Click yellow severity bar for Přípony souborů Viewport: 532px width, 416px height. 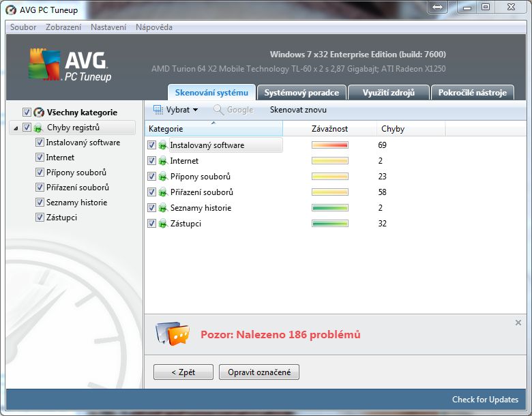(330, 176)
